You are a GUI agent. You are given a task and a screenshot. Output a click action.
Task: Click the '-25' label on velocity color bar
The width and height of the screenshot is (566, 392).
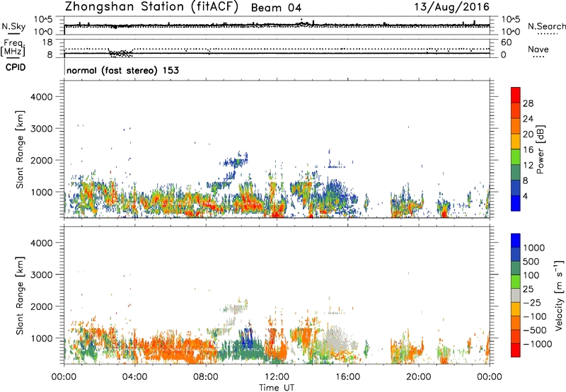point(531,303)
